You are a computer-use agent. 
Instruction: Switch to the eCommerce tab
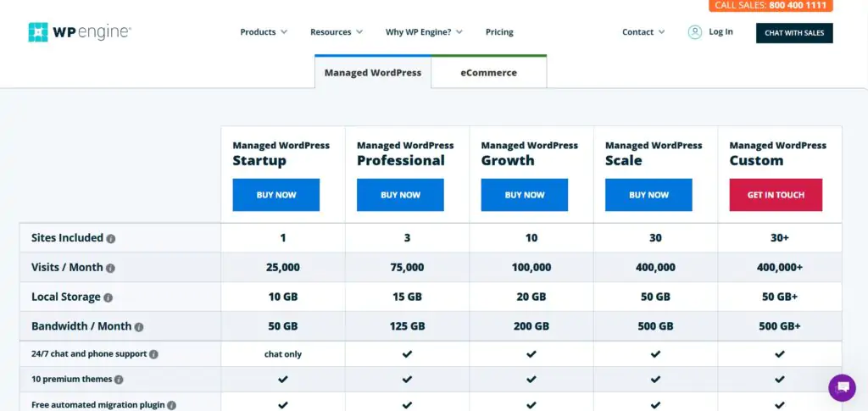(489, 72)
